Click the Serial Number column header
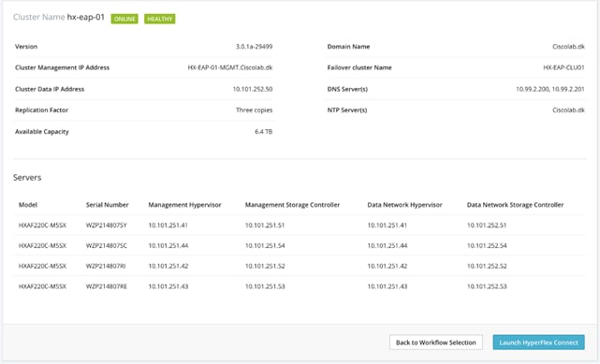The width and height of the screenshot is (600, 364). point(107,205)
